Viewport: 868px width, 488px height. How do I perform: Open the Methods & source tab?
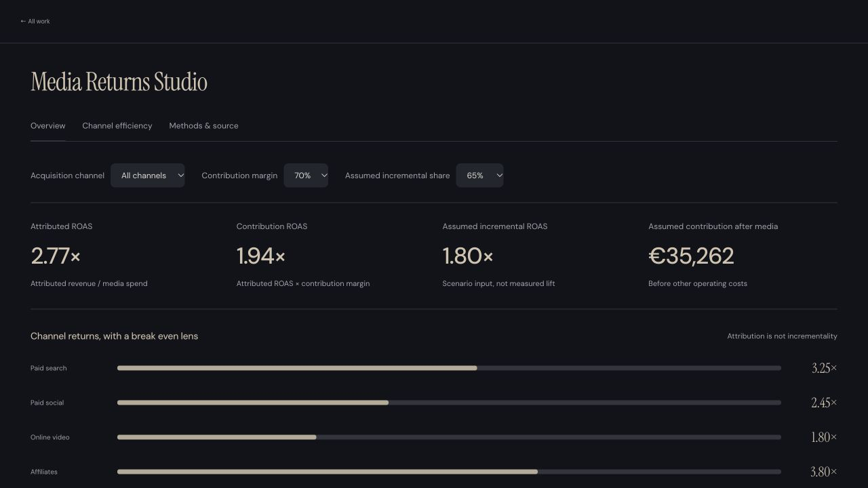click(x=203, y=126)
